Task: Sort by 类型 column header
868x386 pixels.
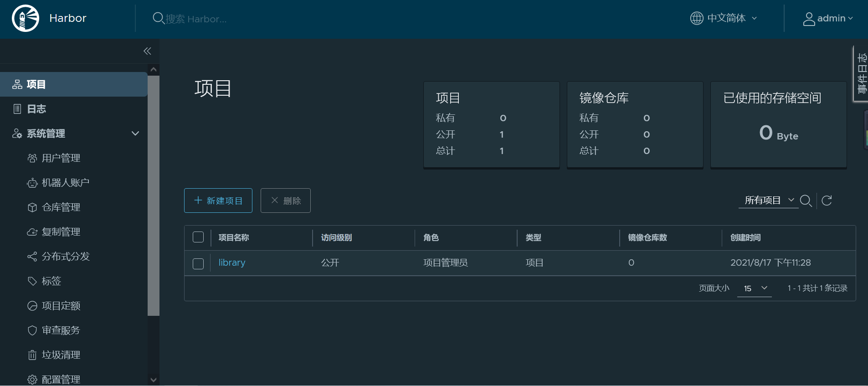Action: pyautogui.click(x=534, y=237)
